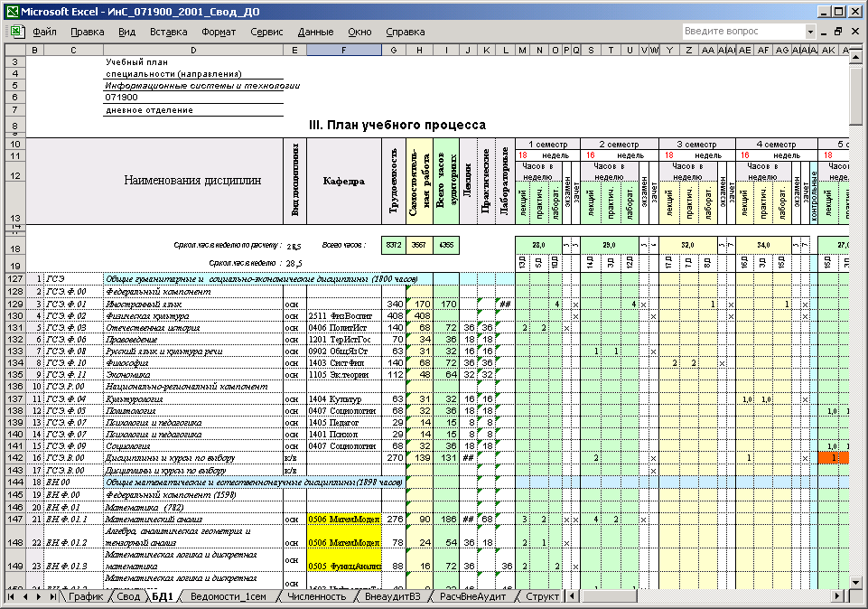Screen dimensions: 868x609
Task: Switch to the График sheet tab
Action: [86, 596]
